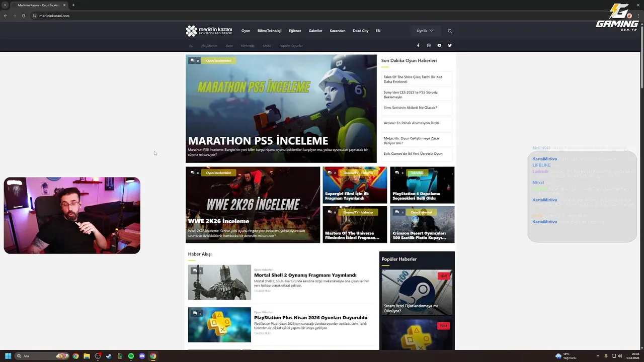The width and height of the screenshot is (644, 362).
Task: Click comment icon on Marathon PS5 banner
Action: pyautogui.click(x=192, y=60)
